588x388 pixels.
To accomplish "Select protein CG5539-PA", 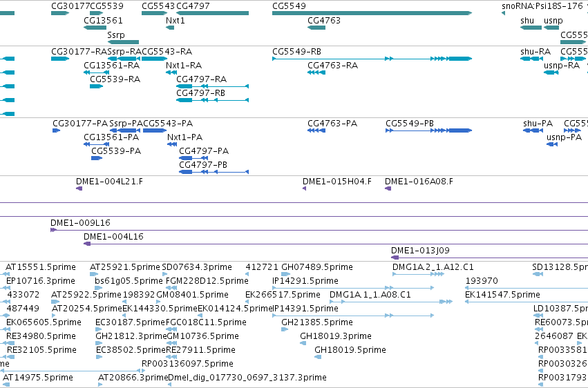I will 97,158.
